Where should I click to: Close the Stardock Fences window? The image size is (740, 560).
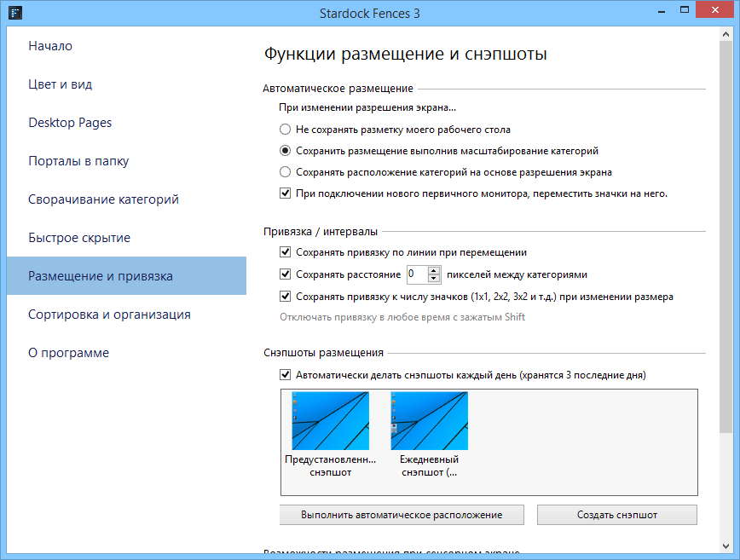[715, 10]
